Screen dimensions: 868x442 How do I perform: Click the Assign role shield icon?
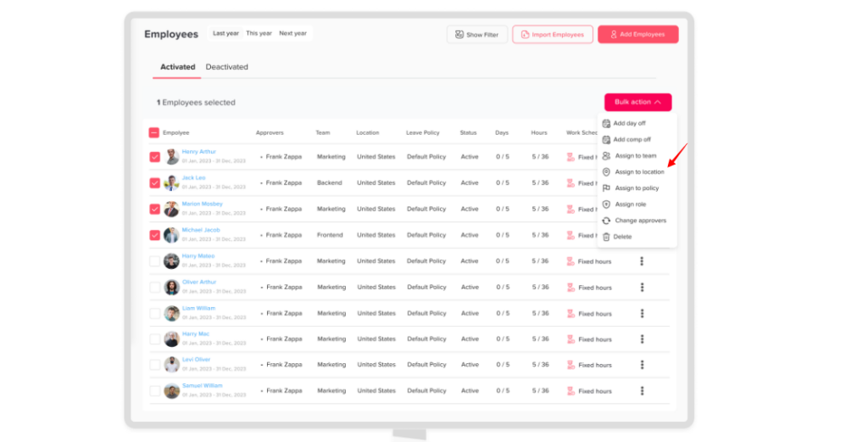606,204
